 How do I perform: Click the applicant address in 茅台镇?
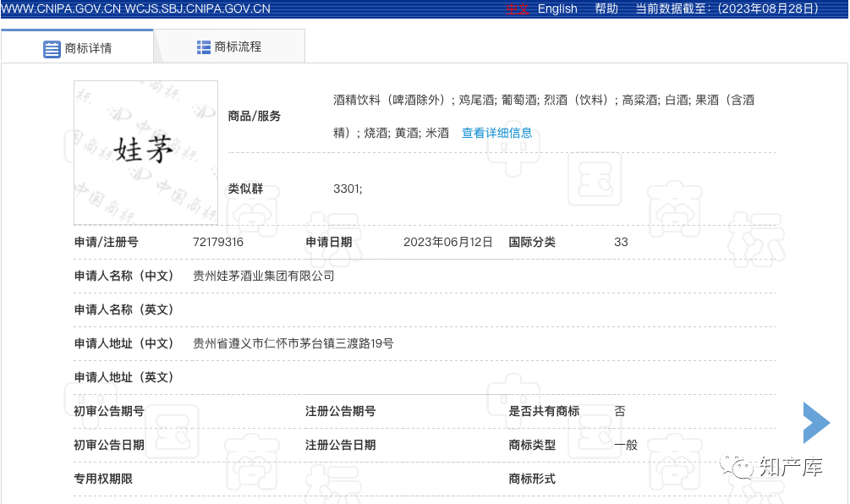point(293,343)
